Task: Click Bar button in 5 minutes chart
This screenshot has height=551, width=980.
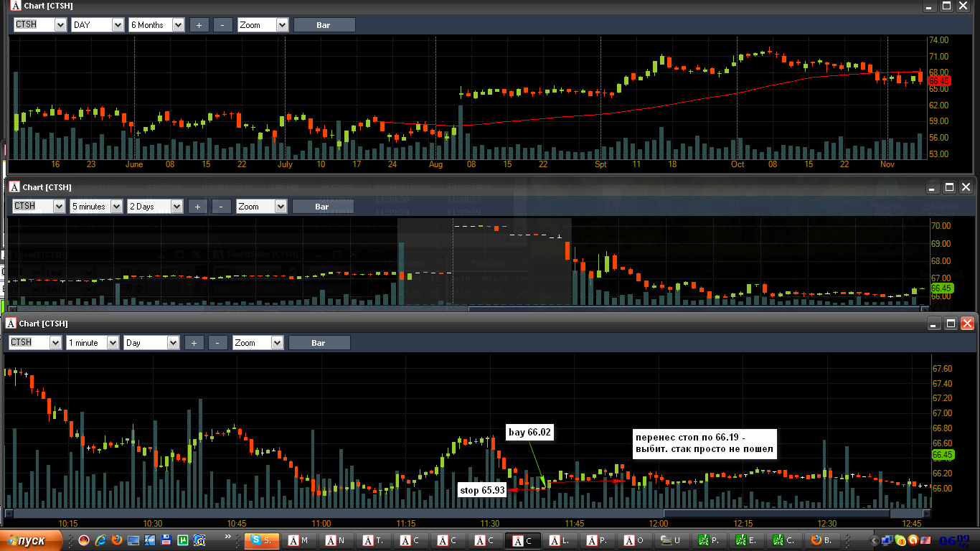Action: (x=322, y=206)
